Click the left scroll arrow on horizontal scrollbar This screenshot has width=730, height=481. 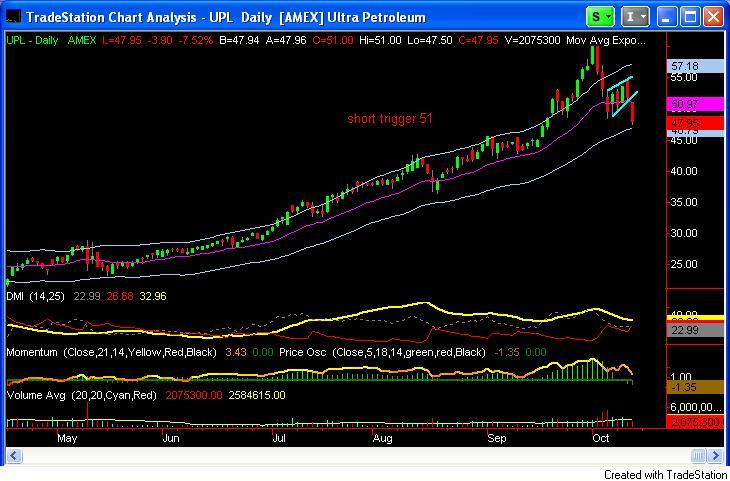tap(14, 455)
